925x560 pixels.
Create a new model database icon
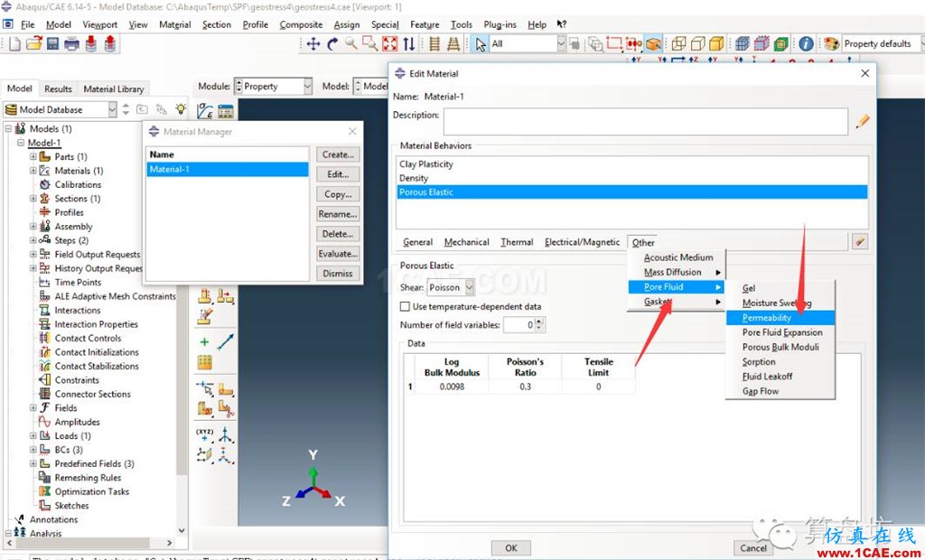[14, 43]
